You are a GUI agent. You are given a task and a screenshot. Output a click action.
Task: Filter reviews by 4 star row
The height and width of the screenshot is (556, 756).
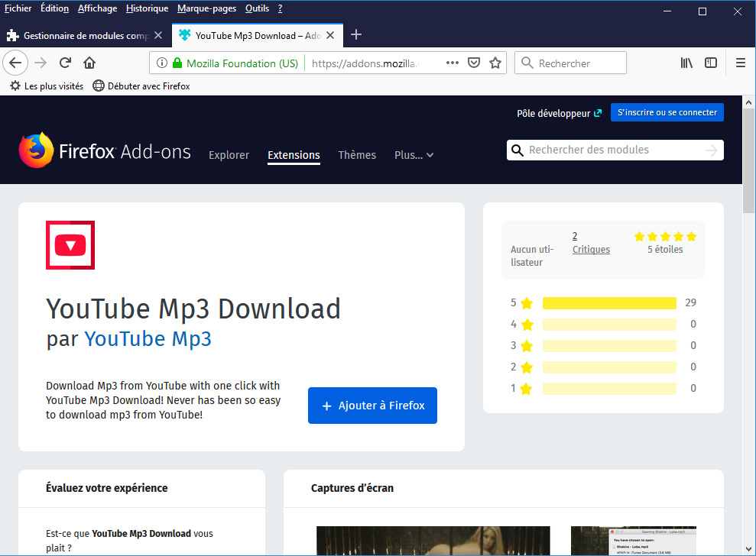pos(603,325)
